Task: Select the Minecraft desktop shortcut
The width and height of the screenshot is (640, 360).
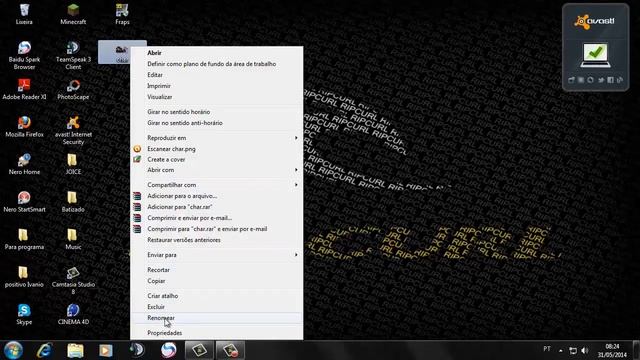Action: (73, 14)
